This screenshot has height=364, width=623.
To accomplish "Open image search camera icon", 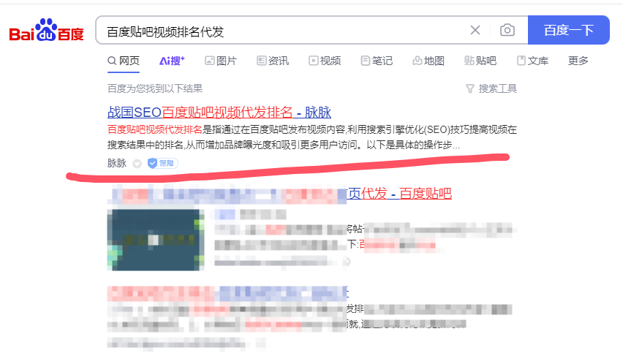I will coord(507,30).
